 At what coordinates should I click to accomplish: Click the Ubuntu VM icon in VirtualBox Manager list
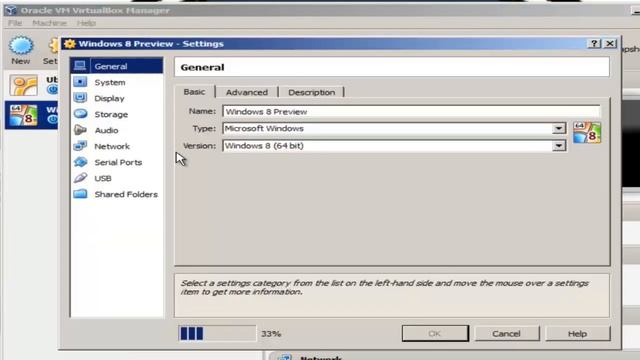point(24,85)
